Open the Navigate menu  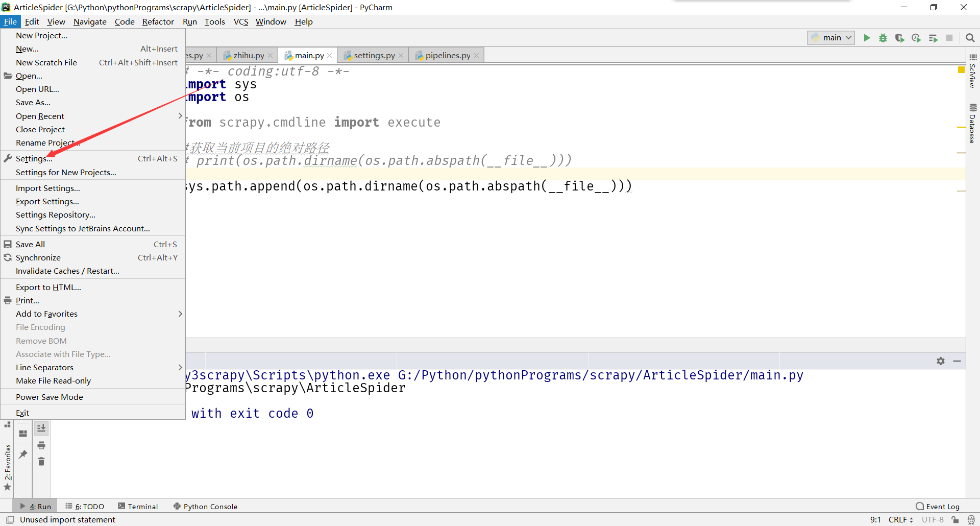click(90, 21)
